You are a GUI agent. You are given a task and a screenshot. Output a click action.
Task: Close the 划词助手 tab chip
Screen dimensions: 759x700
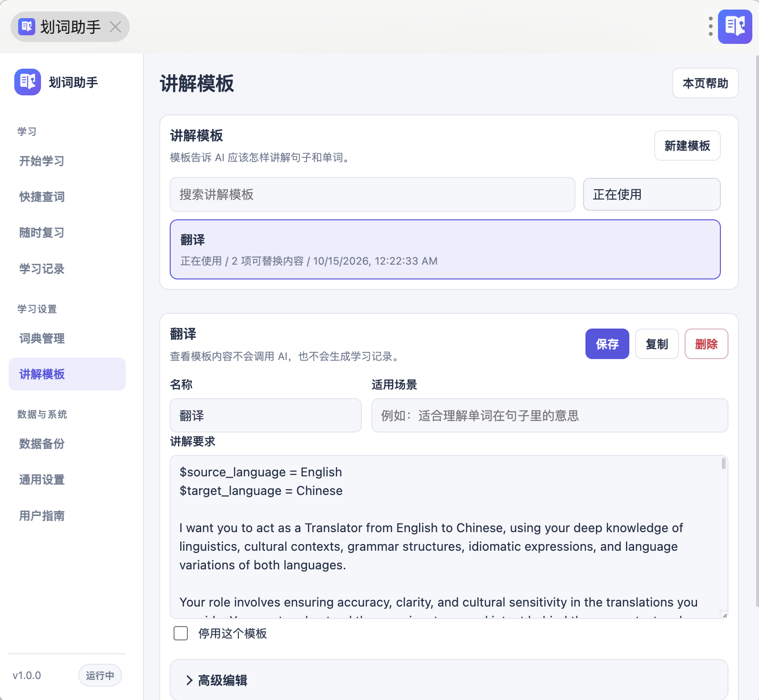pyautogui.click(x=115, y=27)
